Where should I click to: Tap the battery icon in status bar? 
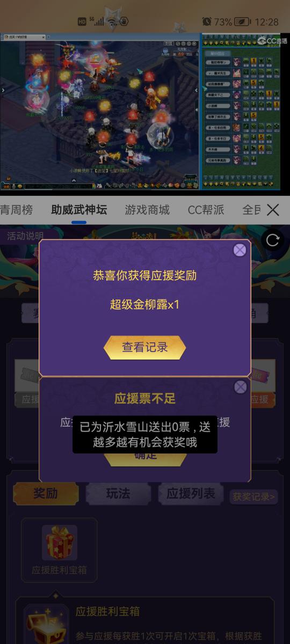pyautogui.click(x=242, y=21)
